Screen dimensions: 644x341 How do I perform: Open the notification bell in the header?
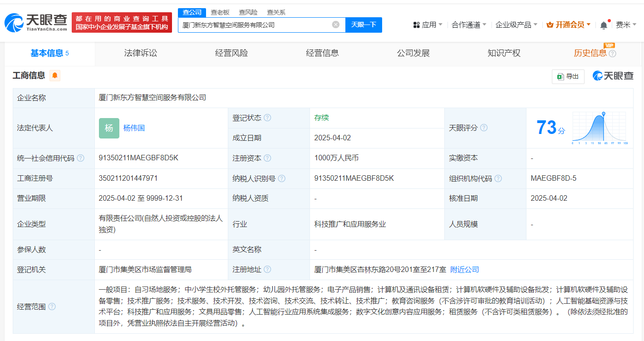(x=603, y=25)
